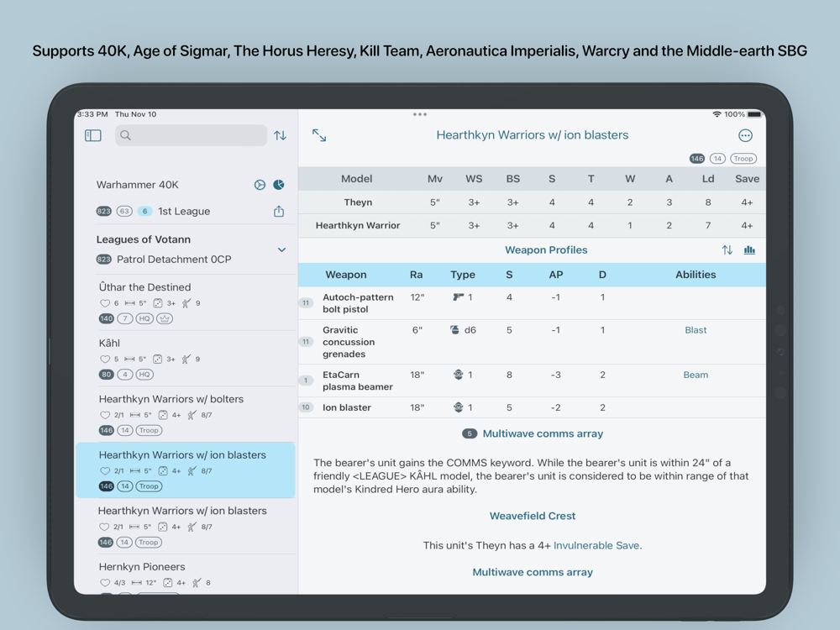Click the Theyn model row
The height and width of the screenshot is (630, 840).
pyautogui.click(x=532, y=202)
